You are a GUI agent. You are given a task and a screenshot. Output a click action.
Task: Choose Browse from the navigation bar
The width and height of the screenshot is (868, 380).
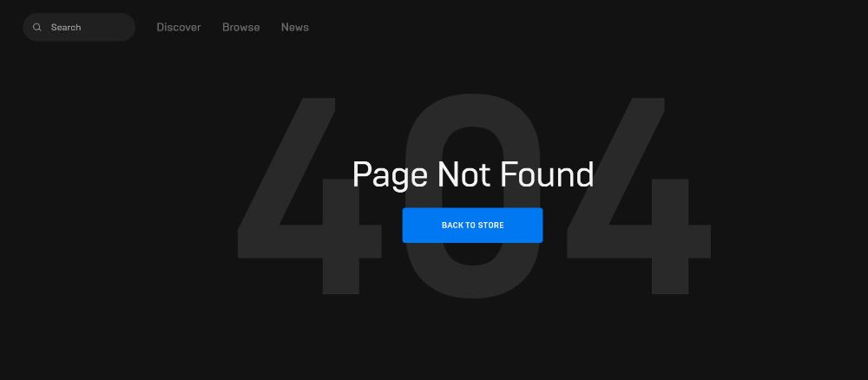240,27
